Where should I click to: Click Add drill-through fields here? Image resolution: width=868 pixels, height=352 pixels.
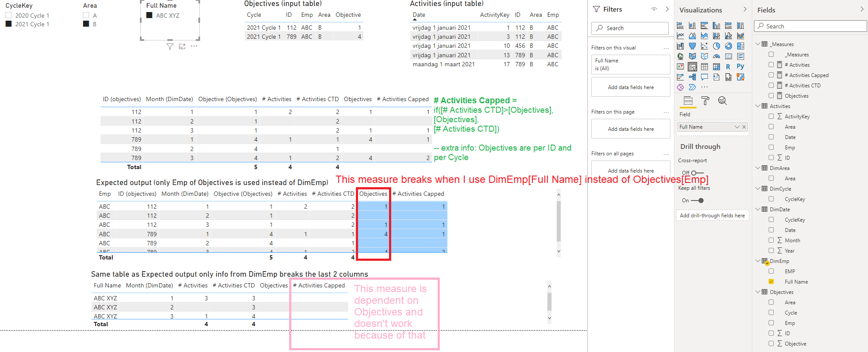click(712, 216)
